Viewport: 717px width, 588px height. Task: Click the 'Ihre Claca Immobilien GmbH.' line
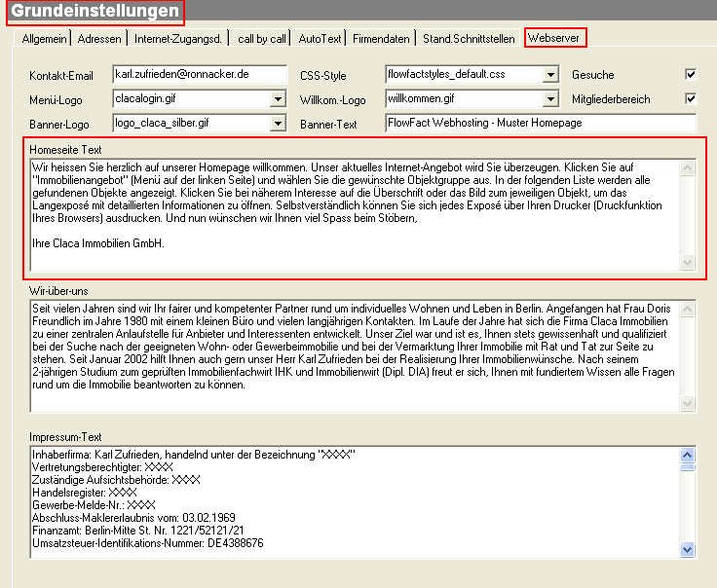coord(98,243)
